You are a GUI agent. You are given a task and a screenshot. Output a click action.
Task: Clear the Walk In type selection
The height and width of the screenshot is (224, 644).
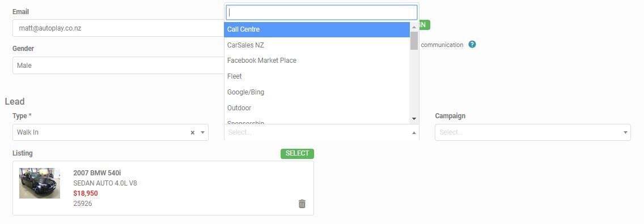[x=192, y=133]
